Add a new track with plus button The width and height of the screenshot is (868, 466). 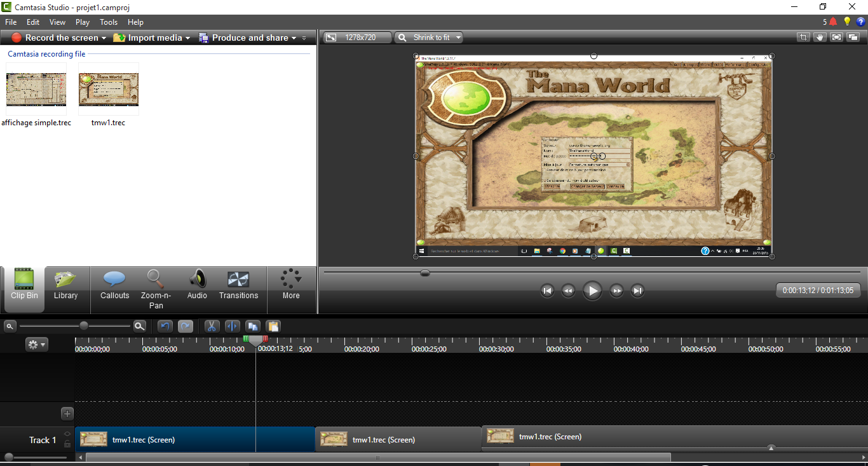click(67, 414)
